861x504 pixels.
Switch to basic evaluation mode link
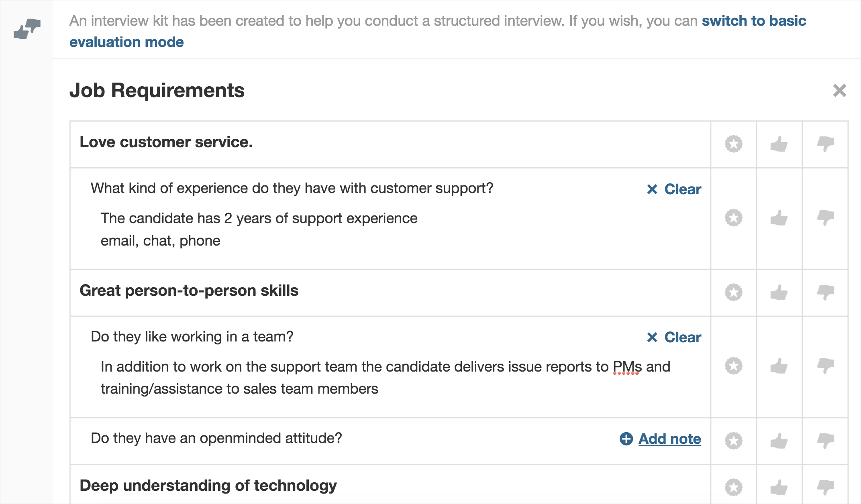(438, 31)
